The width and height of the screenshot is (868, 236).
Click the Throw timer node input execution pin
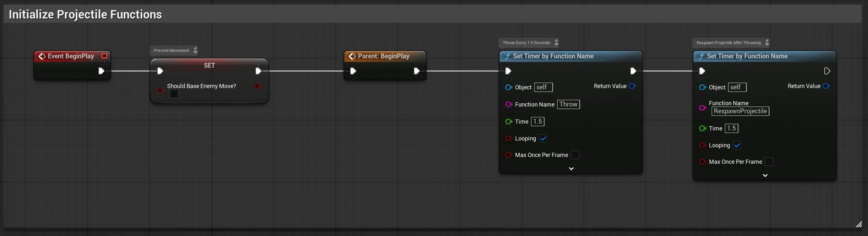(508, 71)
